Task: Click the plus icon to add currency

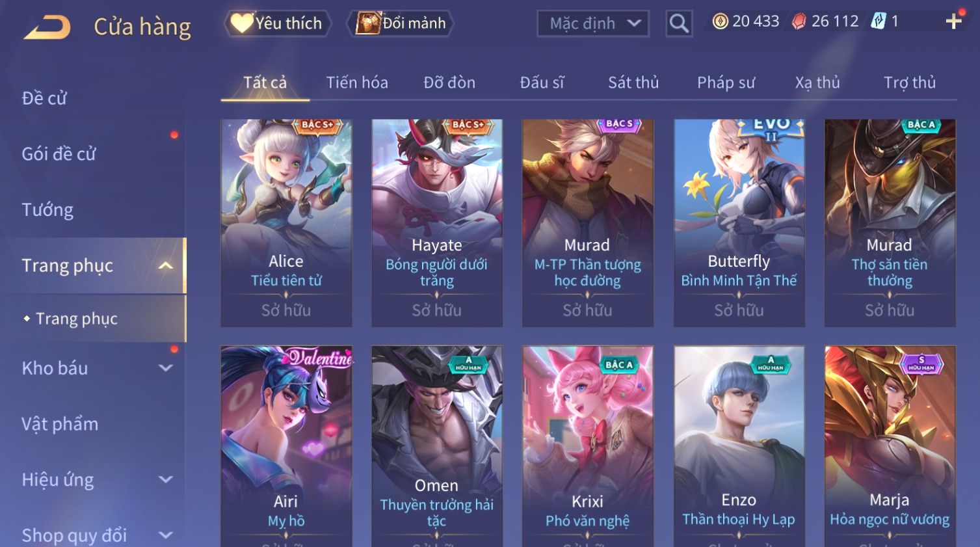Action: [953, 21]
